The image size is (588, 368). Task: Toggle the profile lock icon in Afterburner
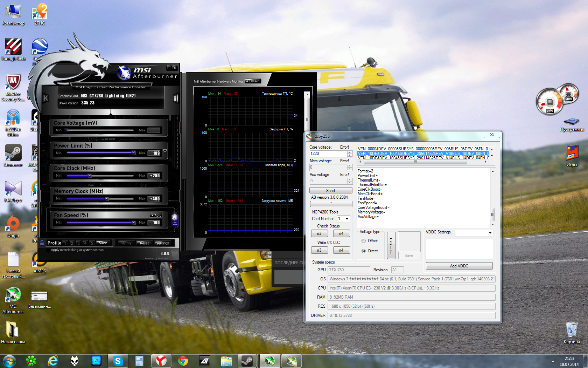[x=42, y=243]
